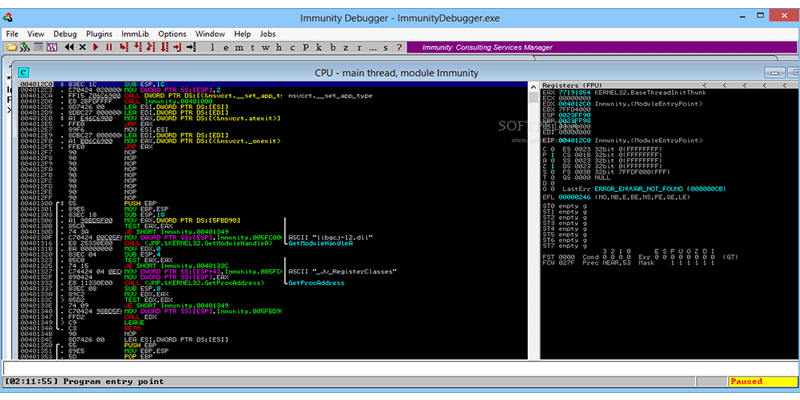Viewport: 800px width, 400px height.
Task: Show References via 'r' button
Action: pos(359,48)
